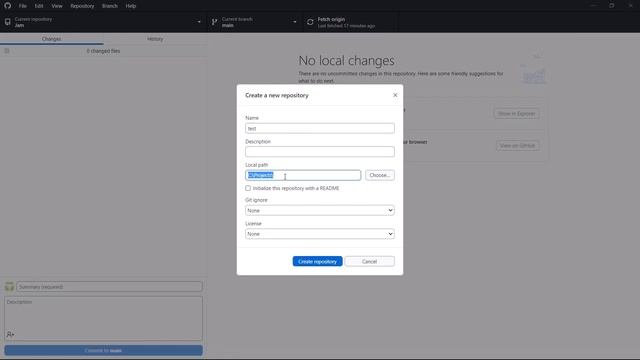The width and height of the screenshot is (640, 360).
Task: Click the 'No local changes' heading
Action: click(x=346, y=61)
